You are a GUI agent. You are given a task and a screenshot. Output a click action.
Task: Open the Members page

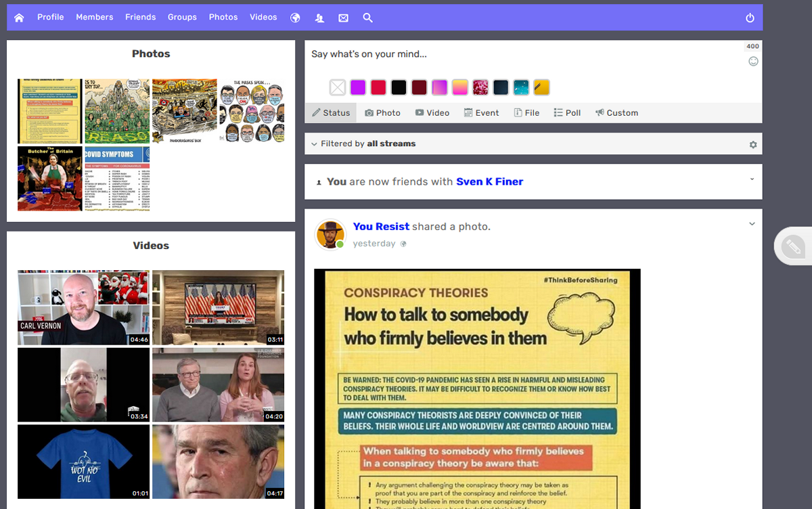click(x=95, y=17)
